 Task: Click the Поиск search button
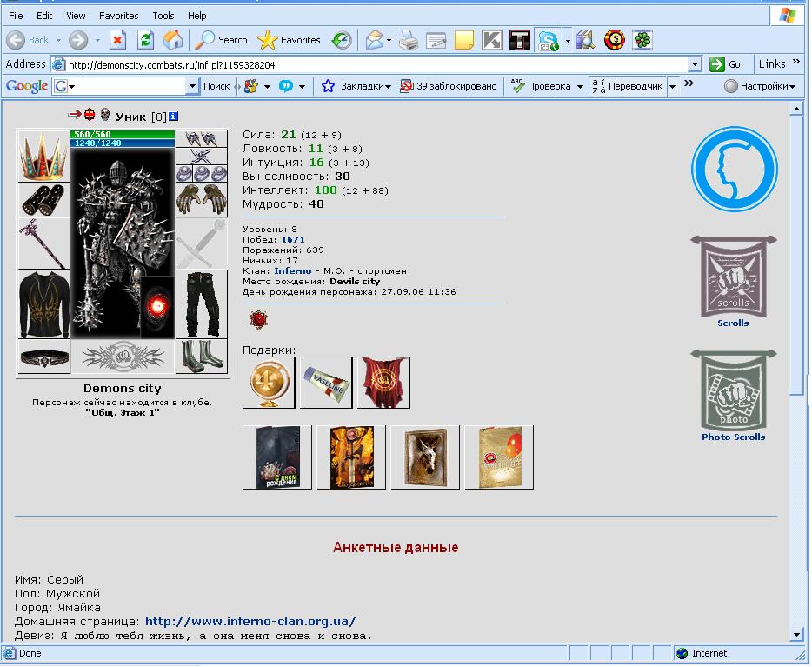(x=216, y=86)
